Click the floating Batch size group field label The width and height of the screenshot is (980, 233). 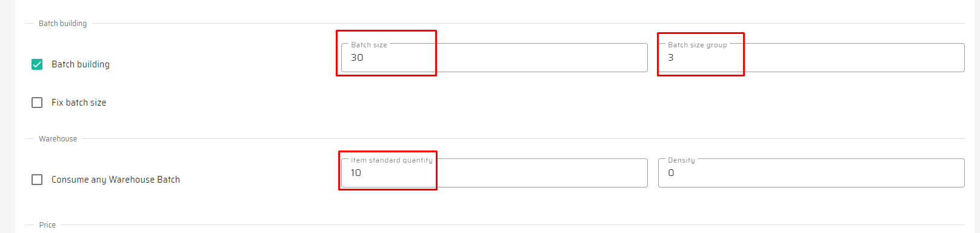698,45
